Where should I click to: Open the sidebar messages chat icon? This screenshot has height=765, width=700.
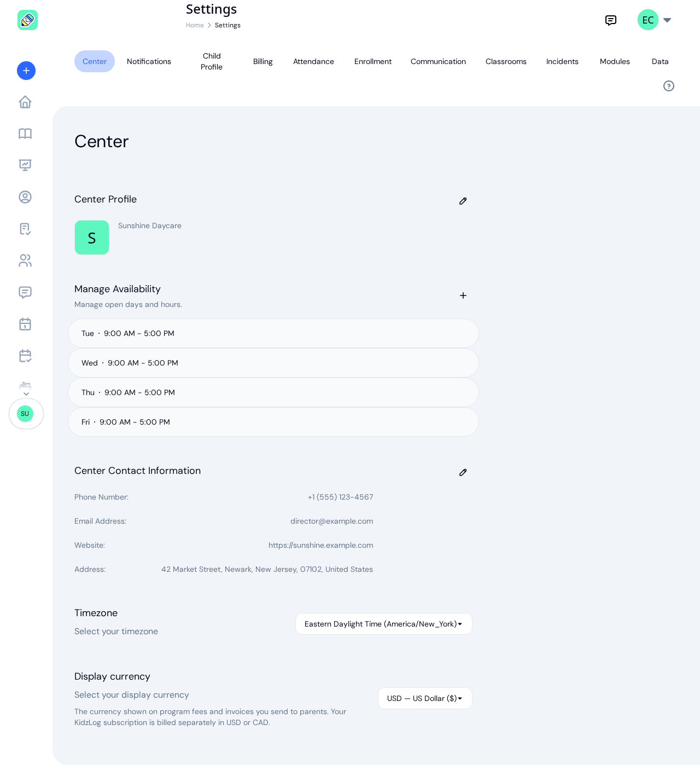[25, 292]
